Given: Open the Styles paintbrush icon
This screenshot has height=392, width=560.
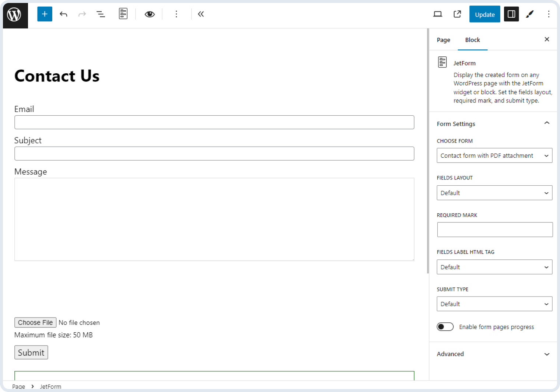Looking at the screenshot, I should click(530, 14).
